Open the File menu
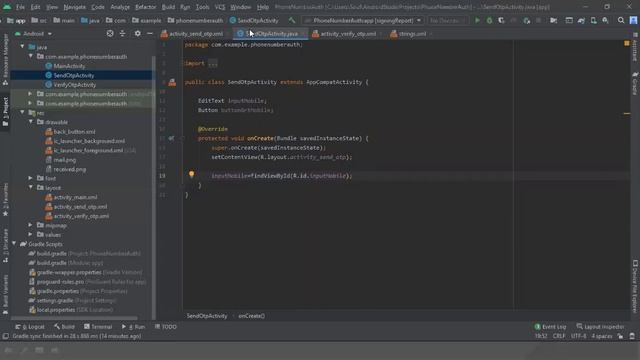This screenshot has height=360, width=640. coord(20,7)
